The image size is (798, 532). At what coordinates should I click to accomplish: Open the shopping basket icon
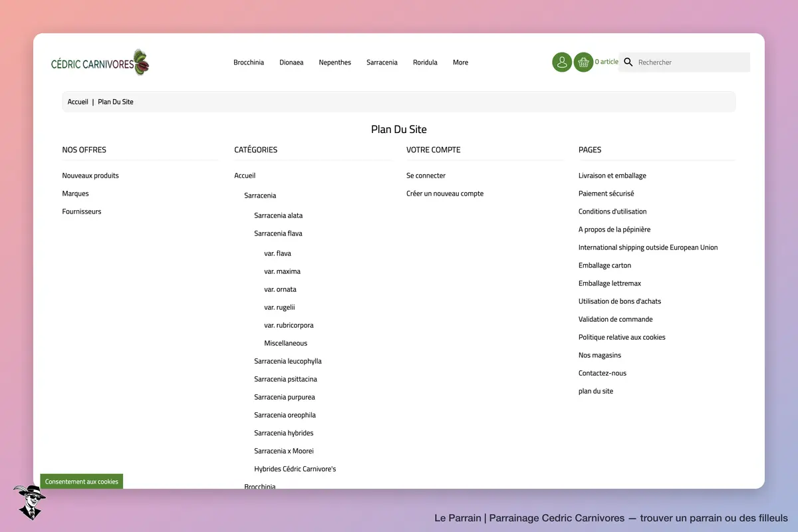tap(584, 63)
